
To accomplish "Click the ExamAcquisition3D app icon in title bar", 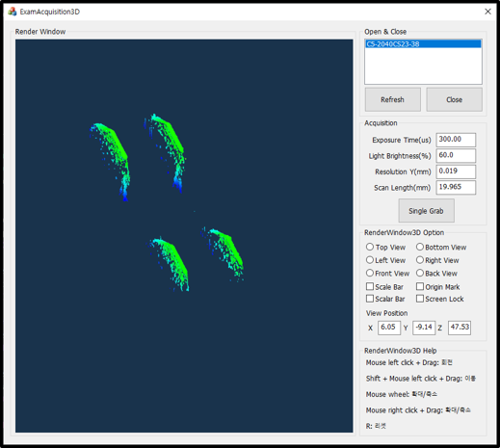I will point(13,12).
